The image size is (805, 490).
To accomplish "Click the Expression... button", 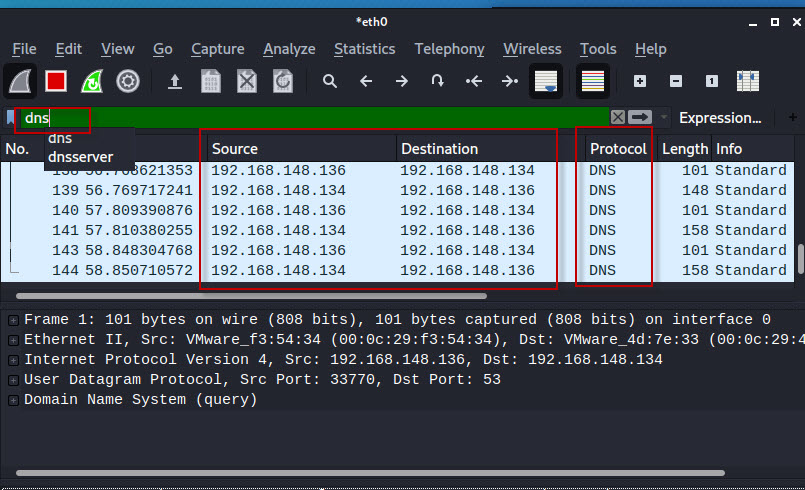I will (x=720, y=118).
